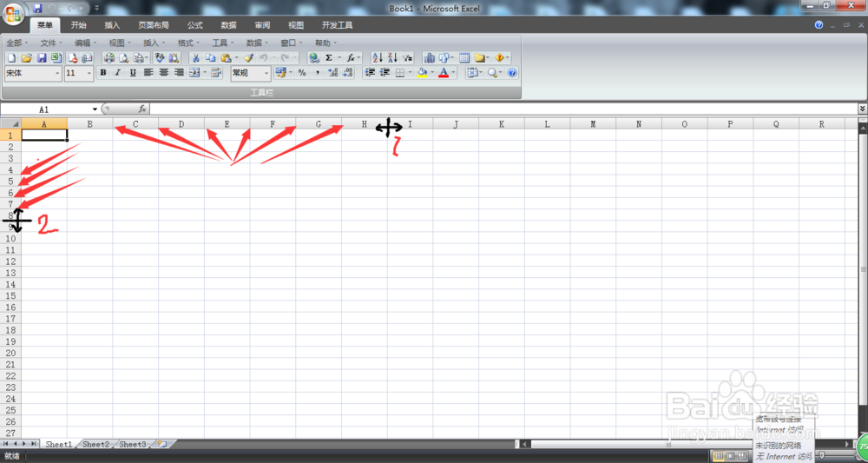Run the Spelling check icon
This screenshot has height=463, width=868.
point(160,57)
